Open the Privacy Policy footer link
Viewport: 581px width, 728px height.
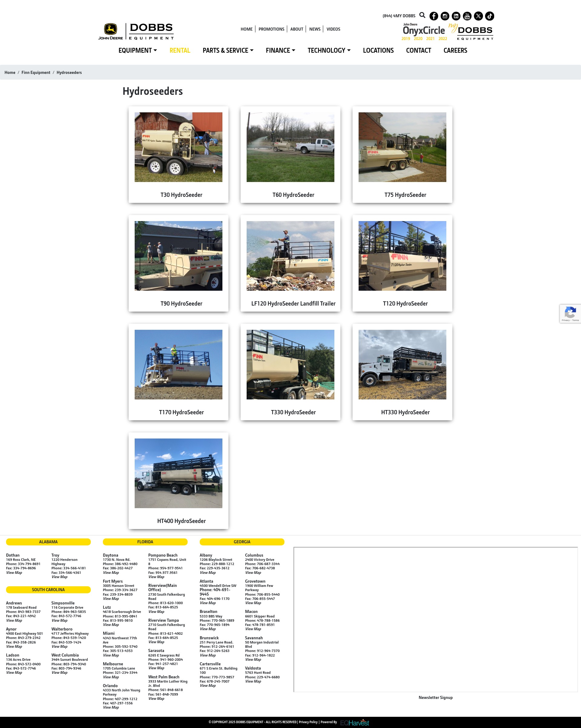pos(308,722)
